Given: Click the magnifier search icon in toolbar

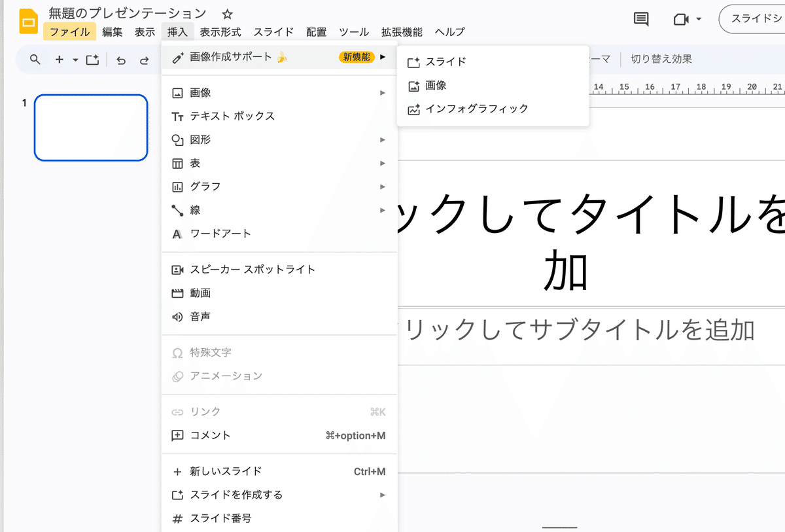Looking at the screenshot, I should (35, 60).
